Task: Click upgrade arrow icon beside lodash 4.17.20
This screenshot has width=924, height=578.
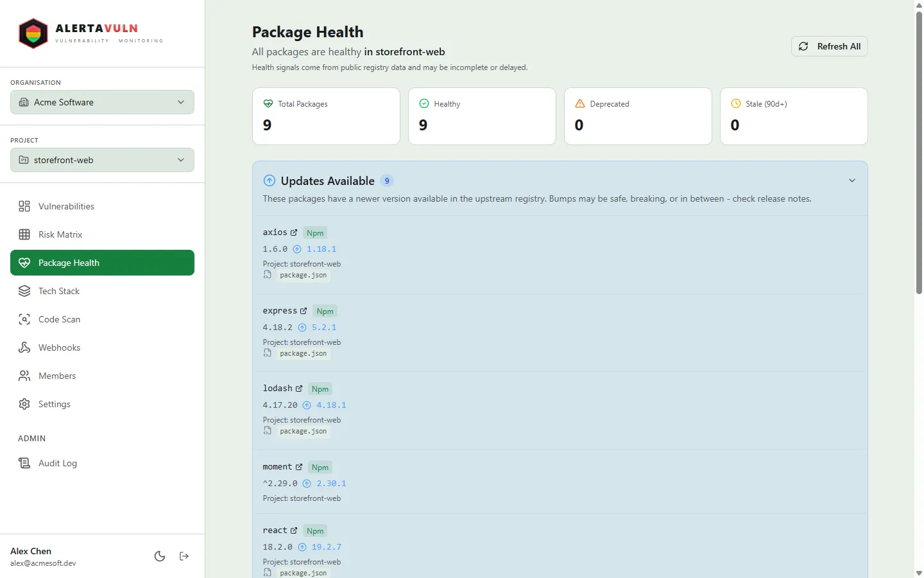Action: click(x=307, y=405)
